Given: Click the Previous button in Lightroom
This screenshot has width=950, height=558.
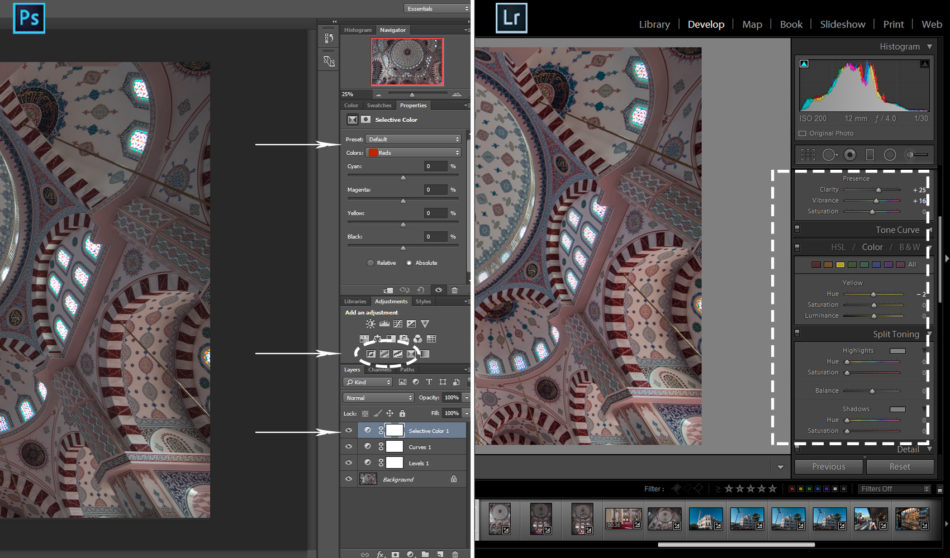Looking at the screenshot, I should pos(828,466).
